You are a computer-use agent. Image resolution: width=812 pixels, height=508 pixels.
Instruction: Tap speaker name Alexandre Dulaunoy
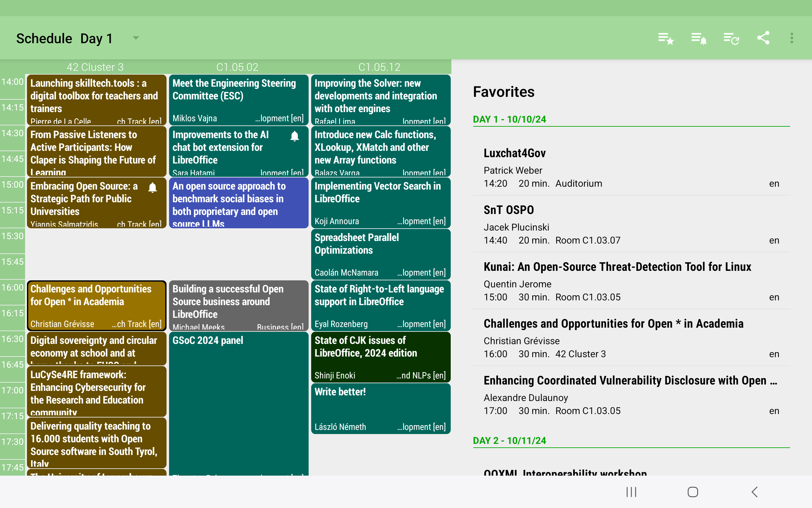[x=526, y=398]
